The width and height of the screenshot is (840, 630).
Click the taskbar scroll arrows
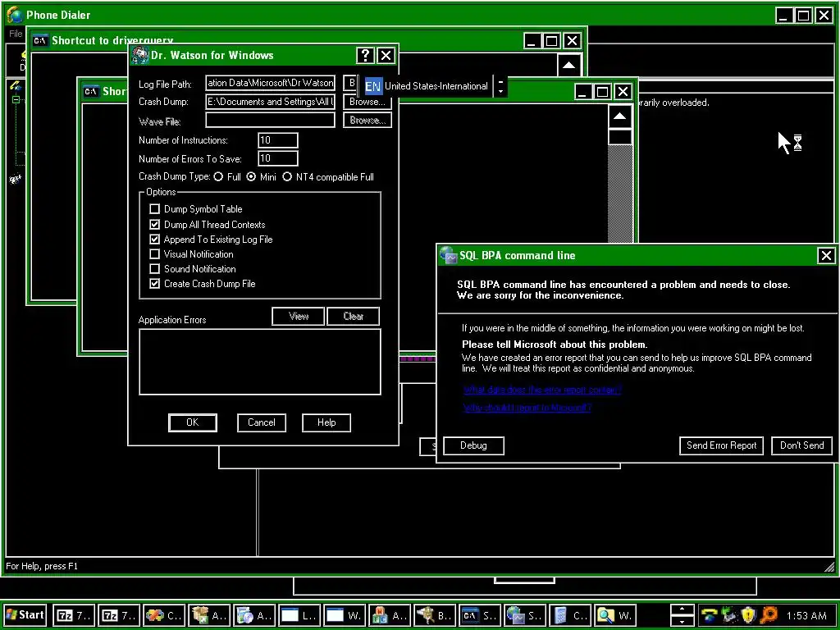[682, 615]
